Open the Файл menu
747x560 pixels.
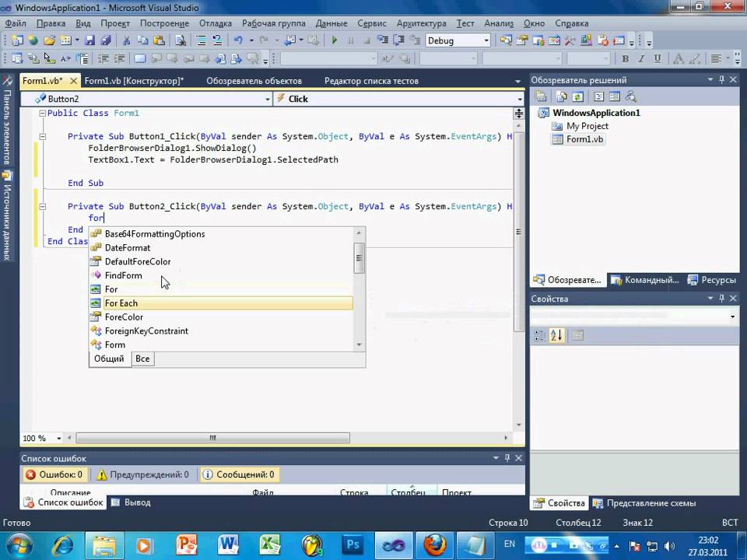(16, 23)
